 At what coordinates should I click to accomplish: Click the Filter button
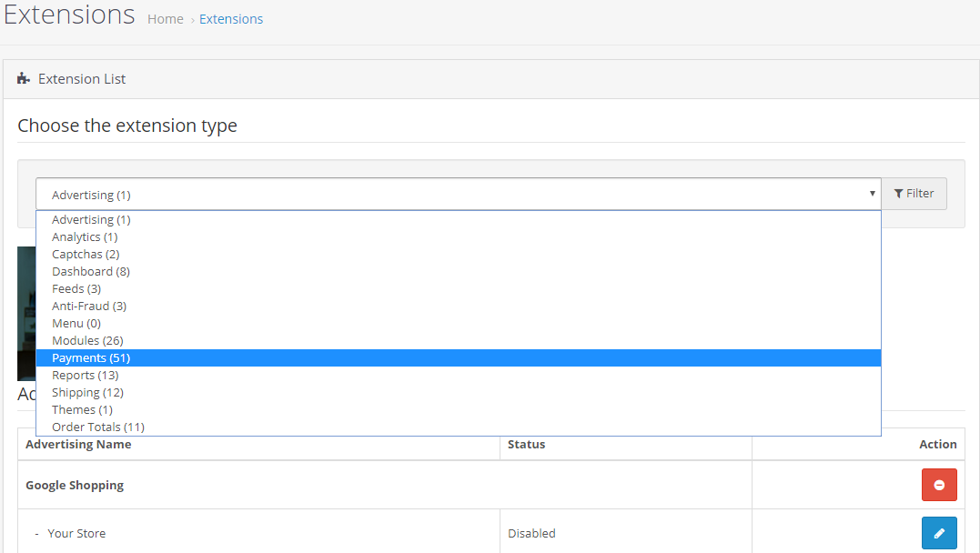click(x=914, y=194)
